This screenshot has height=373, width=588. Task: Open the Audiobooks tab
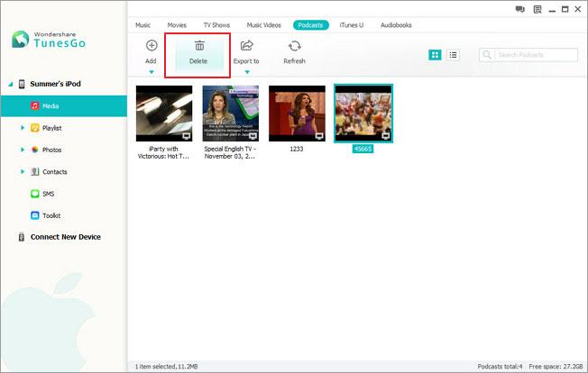(x=396, y=25)
